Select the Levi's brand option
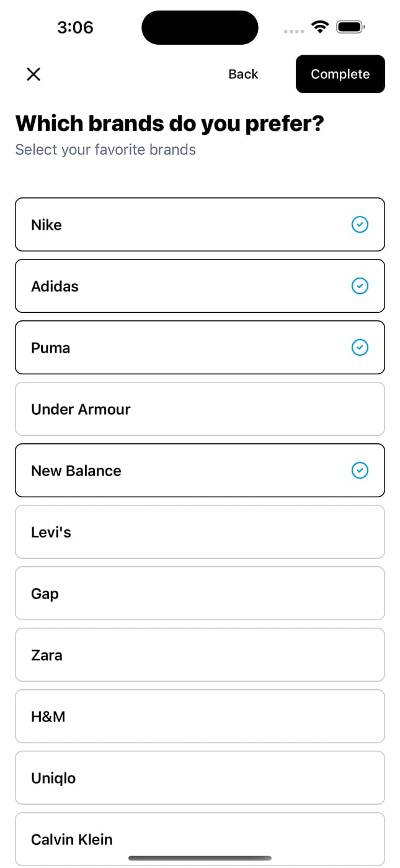 click(200, 532)
